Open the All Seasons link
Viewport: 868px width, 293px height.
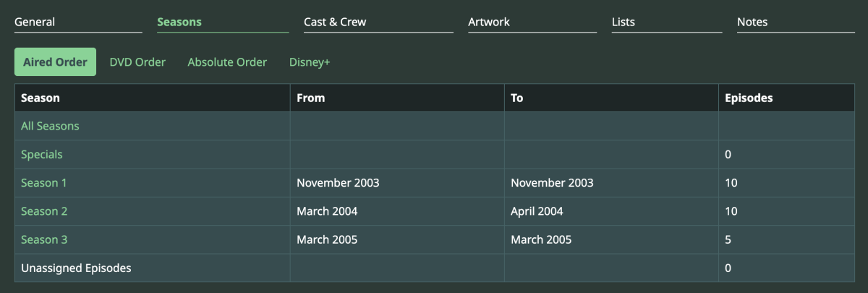(x=50, y=126)
